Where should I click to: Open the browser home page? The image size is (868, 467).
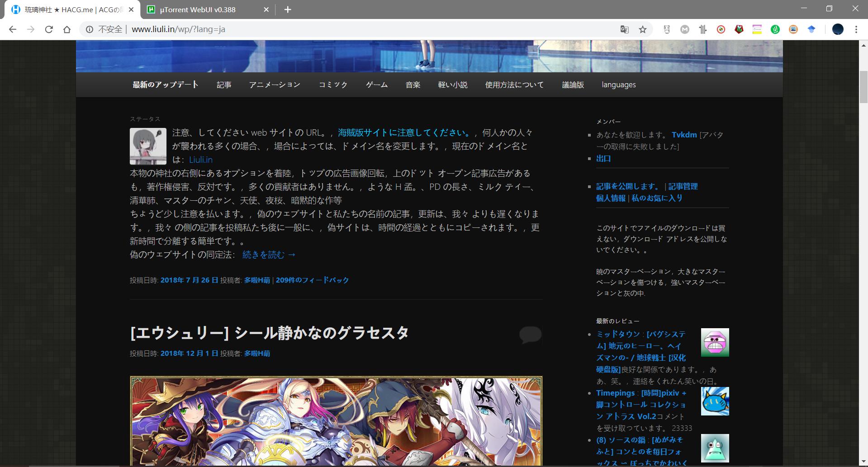click(x=67, y=29)
